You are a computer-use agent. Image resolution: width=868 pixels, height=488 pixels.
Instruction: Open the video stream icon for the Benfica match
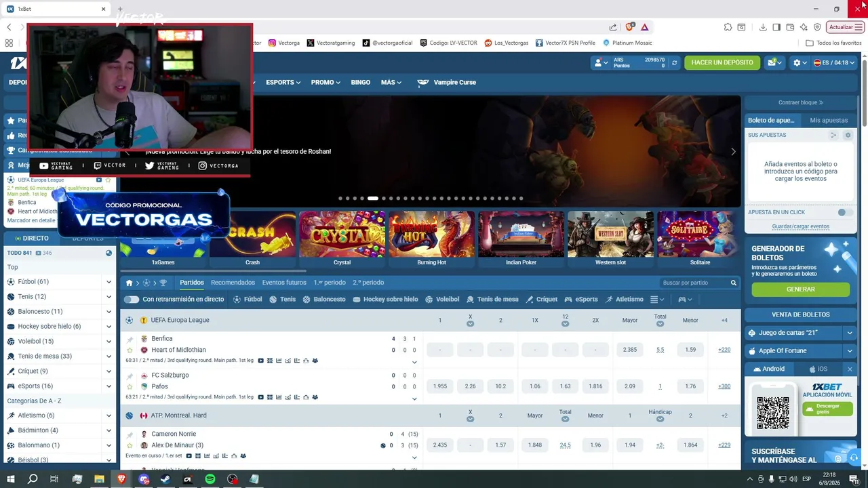click(x=261, y=361)
